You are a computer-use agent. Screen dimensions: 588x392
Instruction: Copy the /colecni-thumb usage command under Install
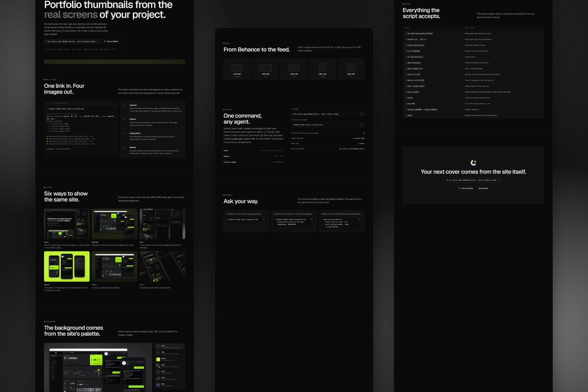361,125
